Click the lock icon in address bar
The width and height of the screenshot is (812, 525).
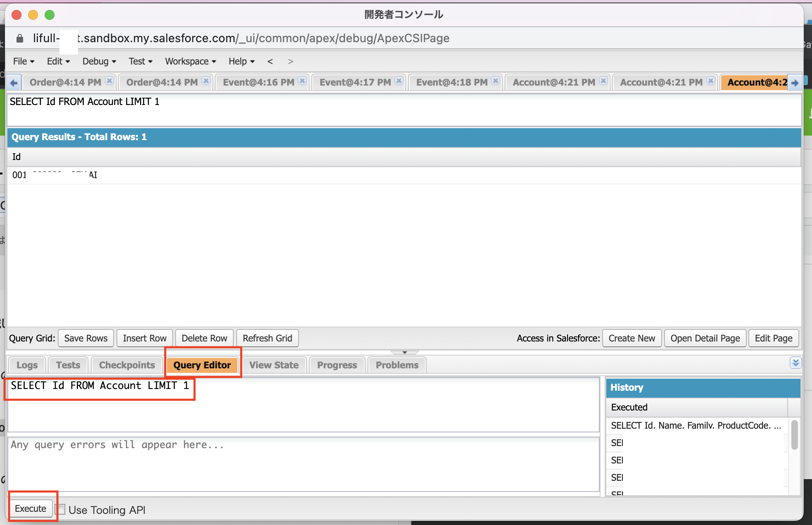20,38
